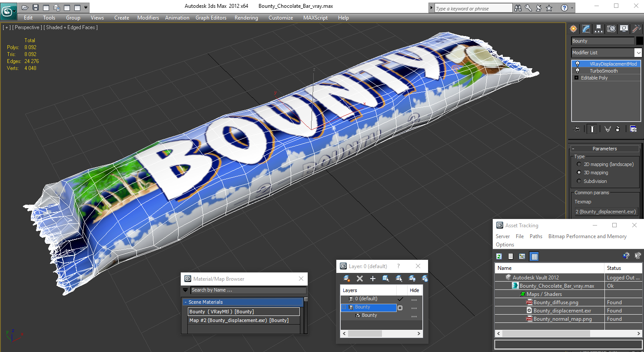Image resolution: width=644 pixels, height=352 pixels.
Task: Click the Hide column header in Layer dialog
Action: click(x=415, y=290)
